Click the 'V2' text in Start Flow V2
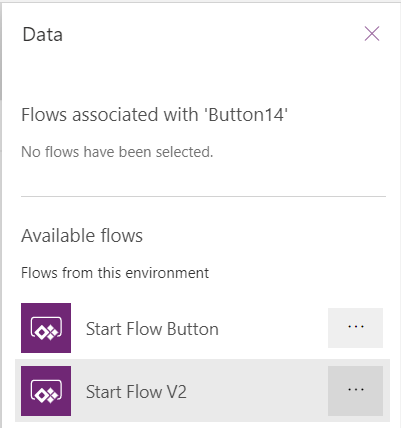The height and width of the screenshot is (428, 401). [176, 392]
